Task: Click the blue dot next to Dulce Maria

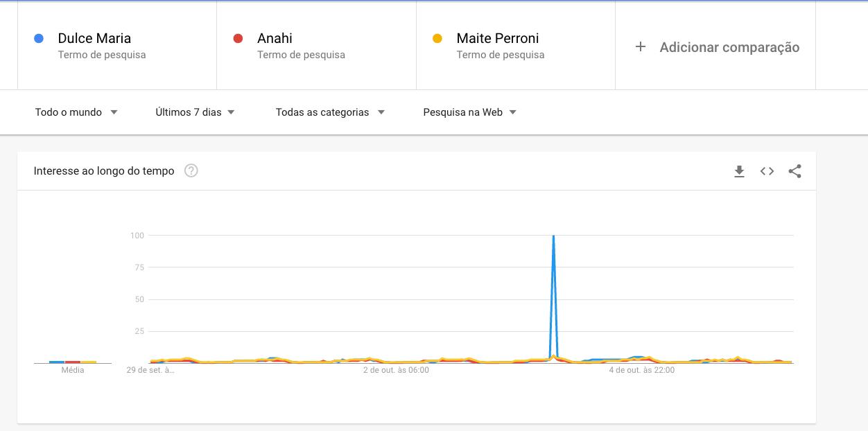Action: click(x=40, y=39)
